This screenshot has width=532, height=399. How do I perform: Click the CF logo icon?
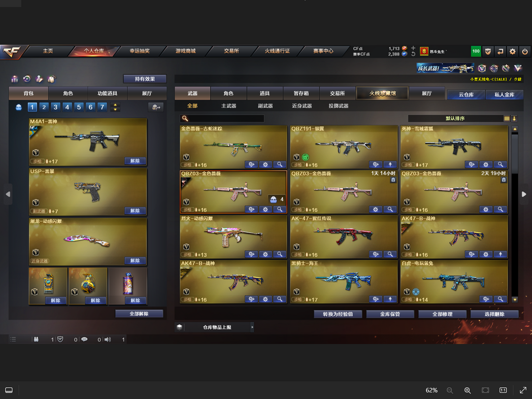(x=11, y=52)
